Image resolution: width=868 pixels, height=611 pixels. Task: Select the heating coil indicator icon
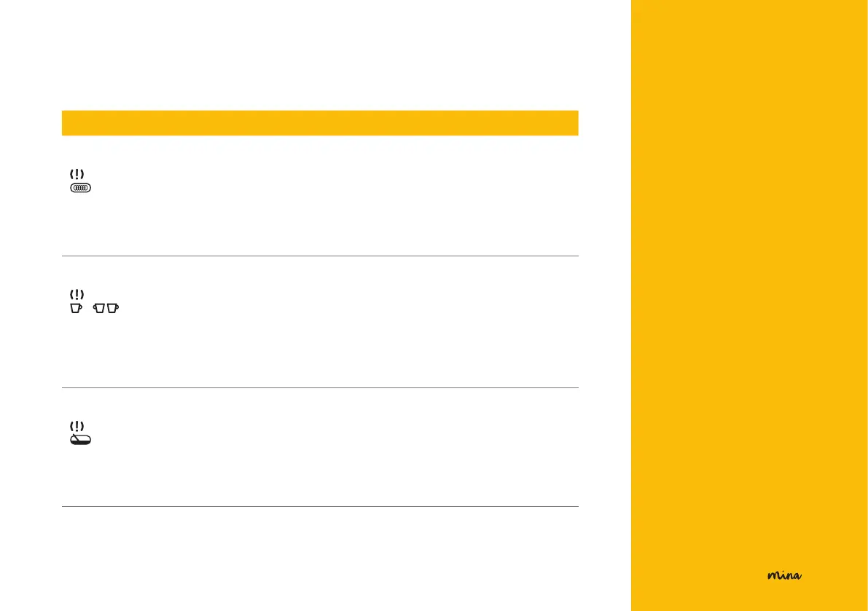tap(80, 188)
